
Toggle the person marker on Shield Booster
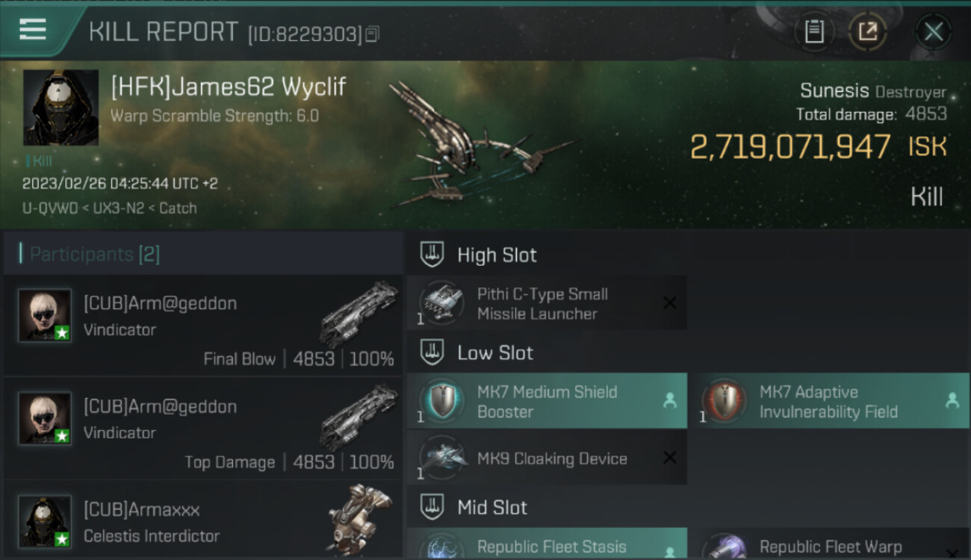click(670, 401)
